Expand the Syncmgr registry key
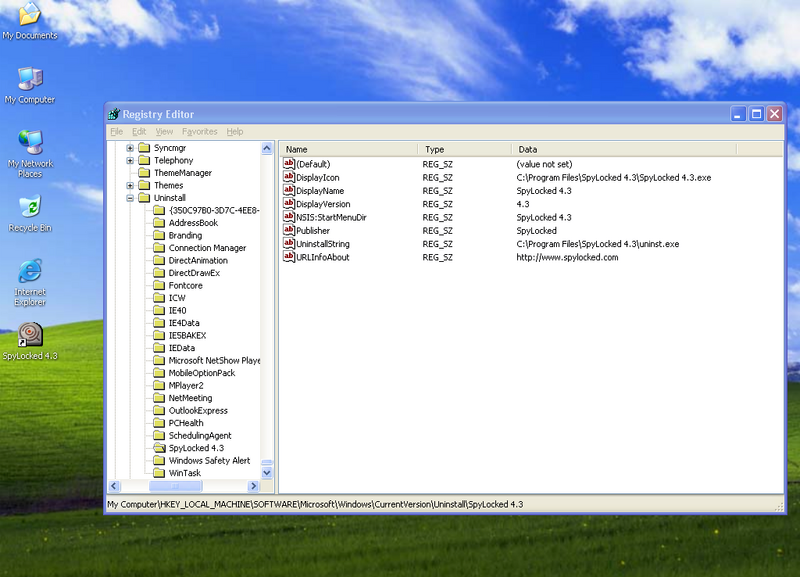This screenshot has height=577, width=800. (x=130, y=148)
